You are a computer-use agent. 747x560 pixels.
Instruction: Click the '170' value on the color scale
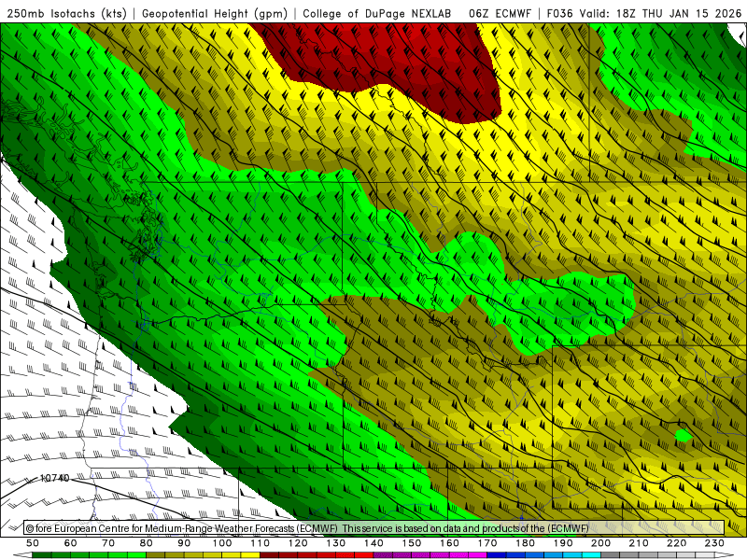click(487, 543)
